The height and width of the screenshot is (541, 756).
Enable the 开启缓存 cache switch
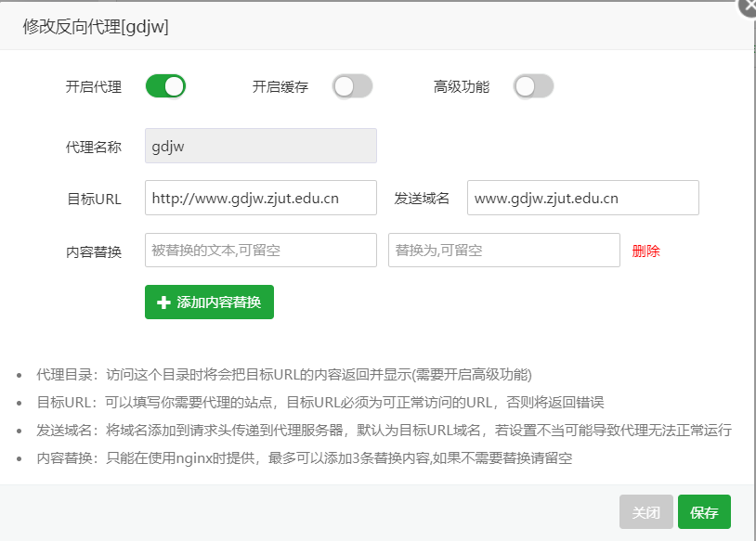click(x=352, y=86)
